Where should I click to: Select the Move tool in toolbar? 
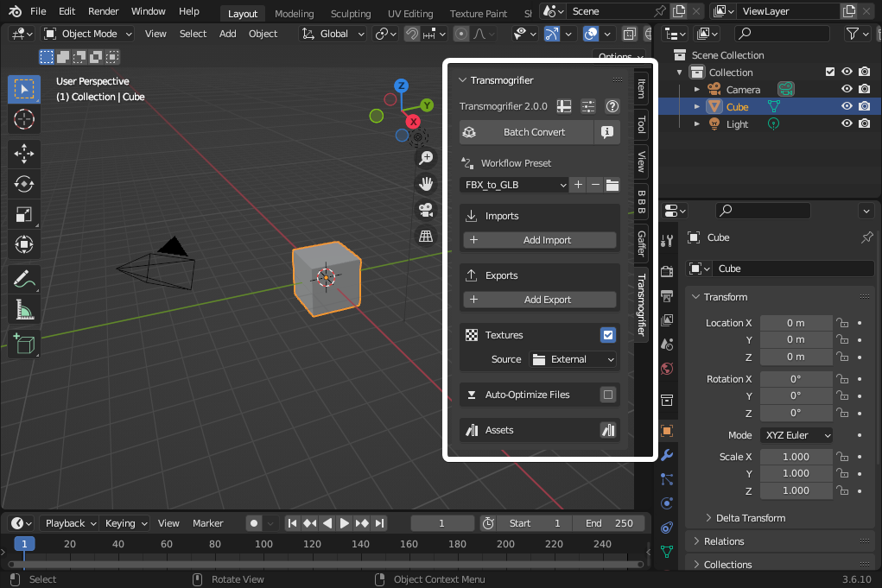[x=24, y=154]
